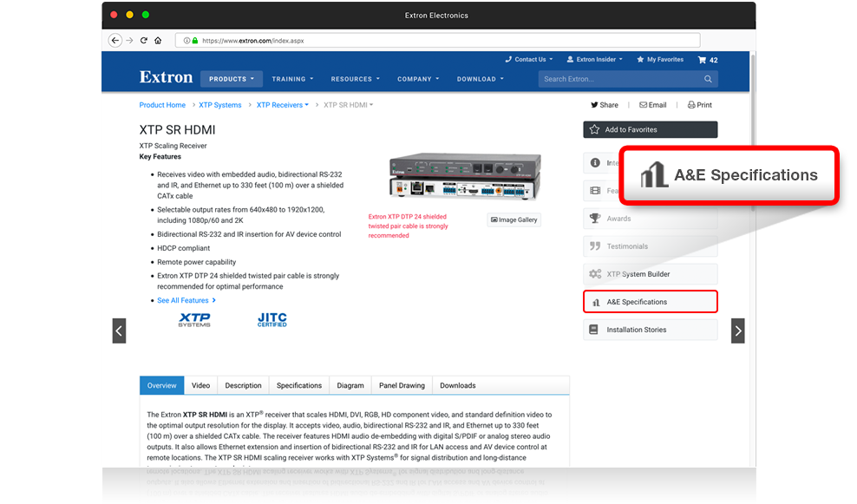
Task: Open the Contact Us menu
Action: [529, 60]
